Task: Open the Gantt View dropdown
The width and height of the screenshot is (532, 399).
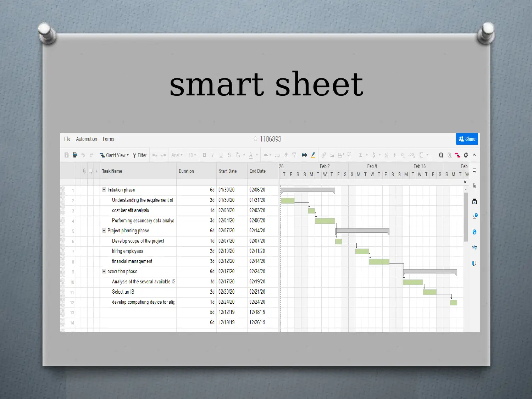Action: [x=114, y=155]
